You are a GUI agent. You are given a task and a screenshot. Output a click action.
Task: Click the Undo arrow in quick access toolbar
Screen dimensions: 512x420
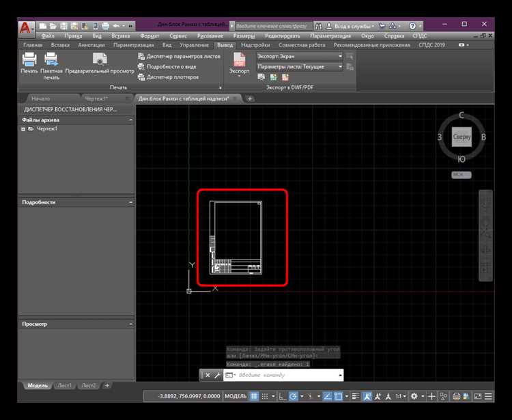pyautogui.click(x=116, y=26)
